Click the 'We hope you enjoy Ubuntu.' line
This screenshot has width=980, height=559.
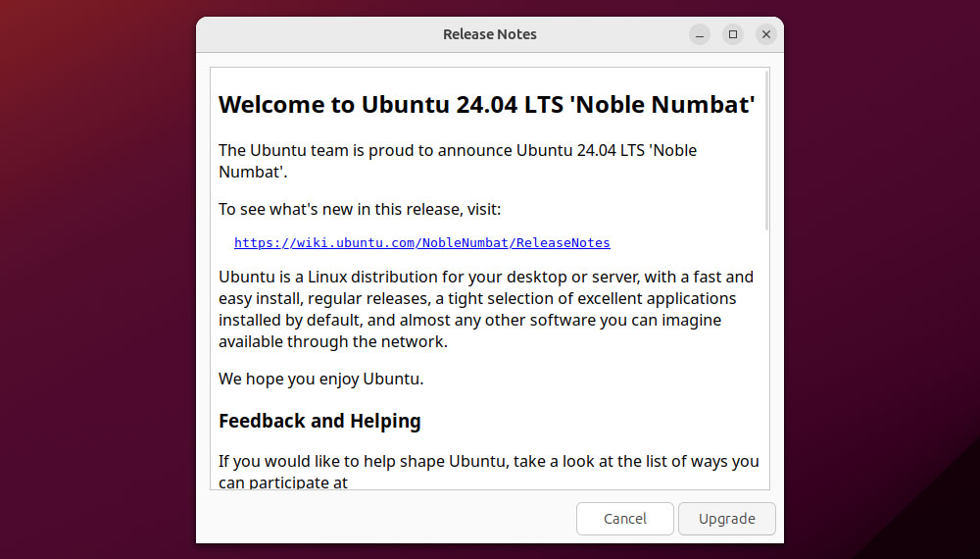(x=320, y=379)
